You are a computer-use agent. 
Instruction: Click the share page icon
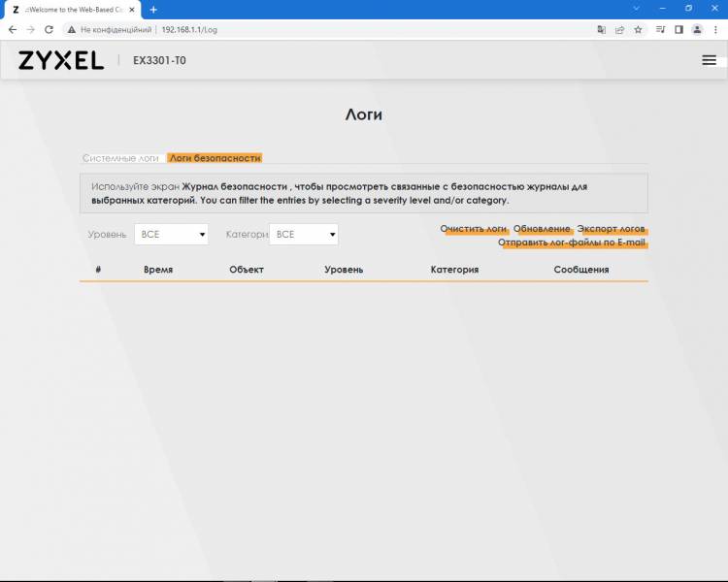pyautogui.click(x=619, y=30)
